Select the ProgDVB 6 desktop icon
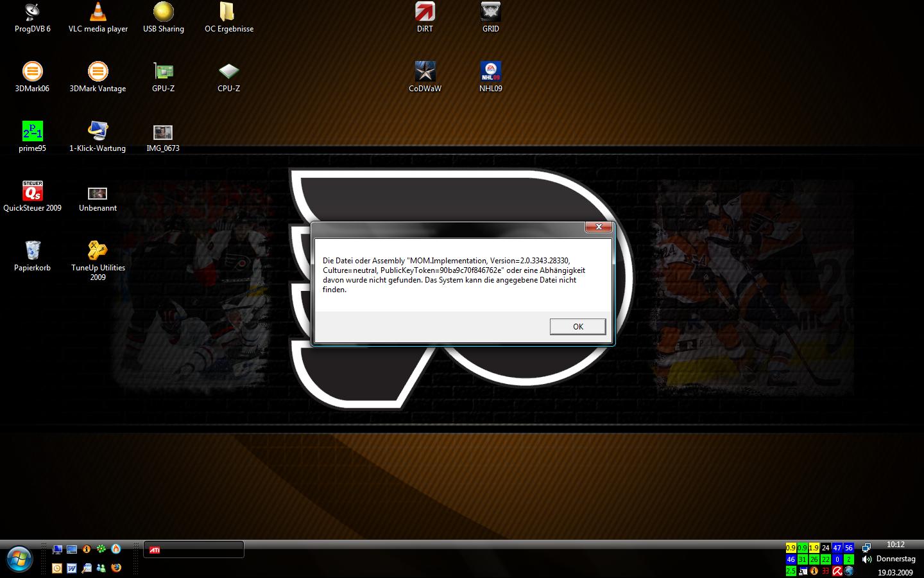This screenshot has width=924, height=578. pos(32,17)
